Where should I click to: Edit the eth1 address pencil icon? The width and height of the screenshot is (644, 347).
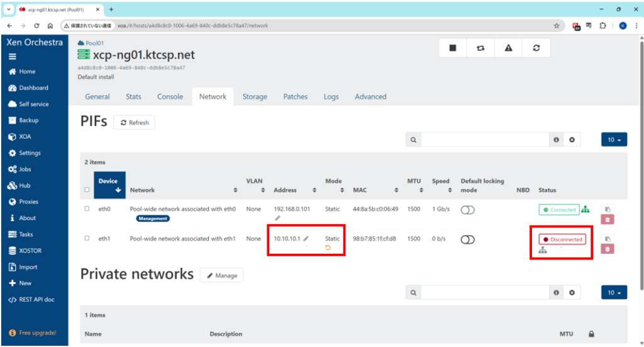(x=306, y=239)
